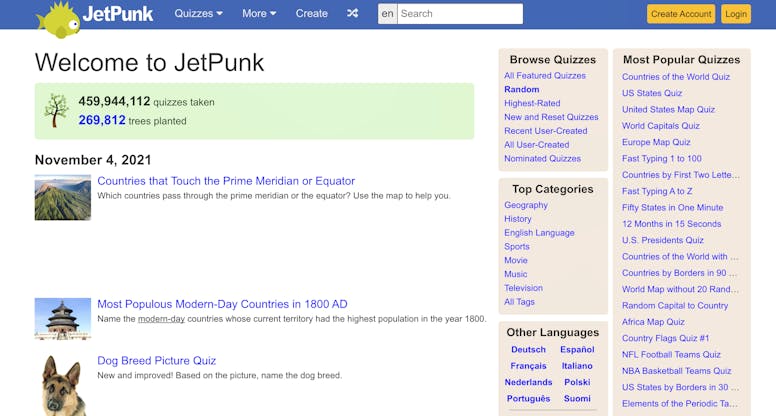The width and height of the screenshot is (776, 416).
Task: View Nominated Quizzes
Action: [542, 159]
